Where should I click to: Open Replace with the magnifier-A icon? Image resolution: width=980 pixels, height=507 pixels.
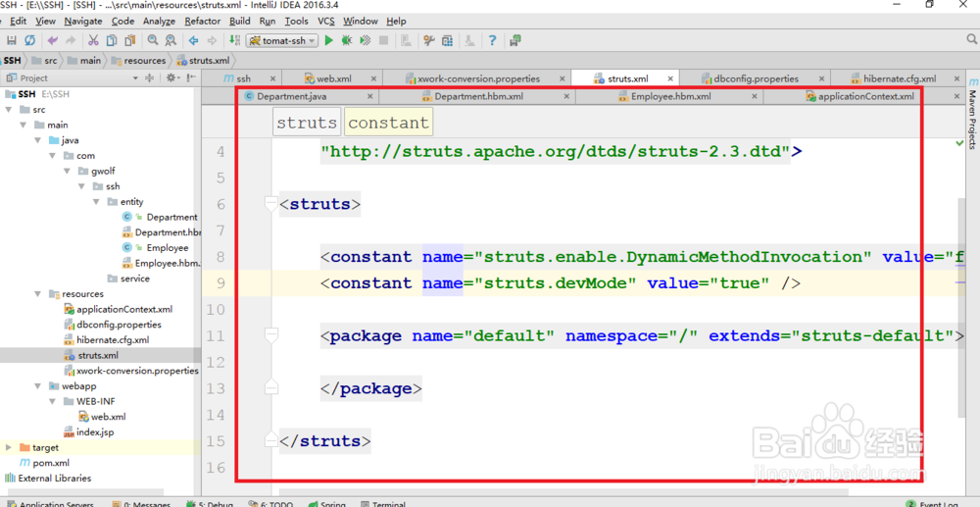click(171, 40)
